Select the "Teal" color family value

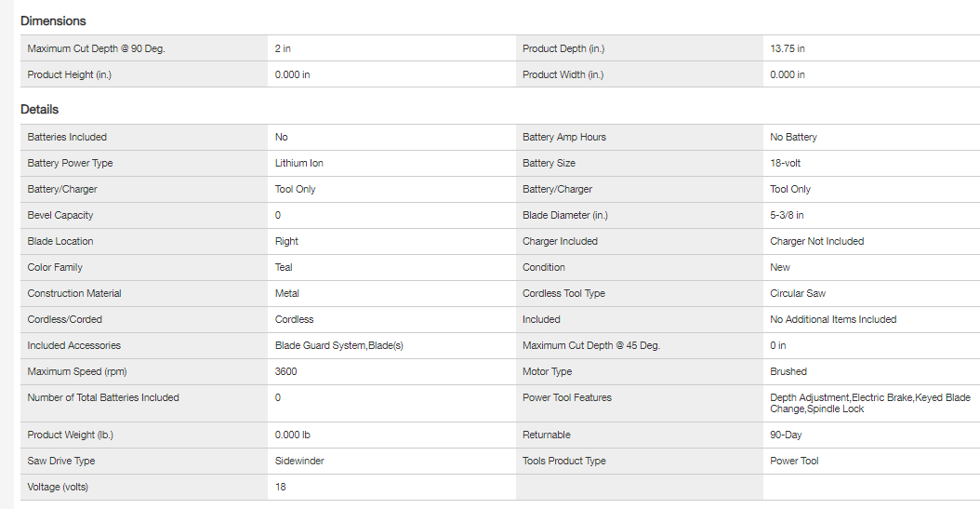pos(284,267)
